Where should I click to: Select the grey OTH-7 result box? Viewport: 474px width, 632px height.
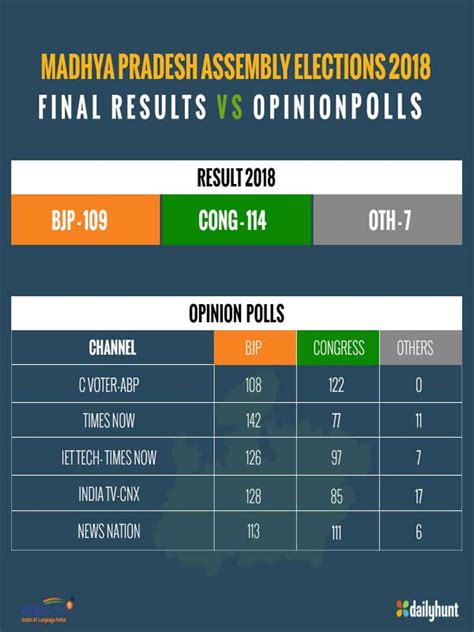388,220
